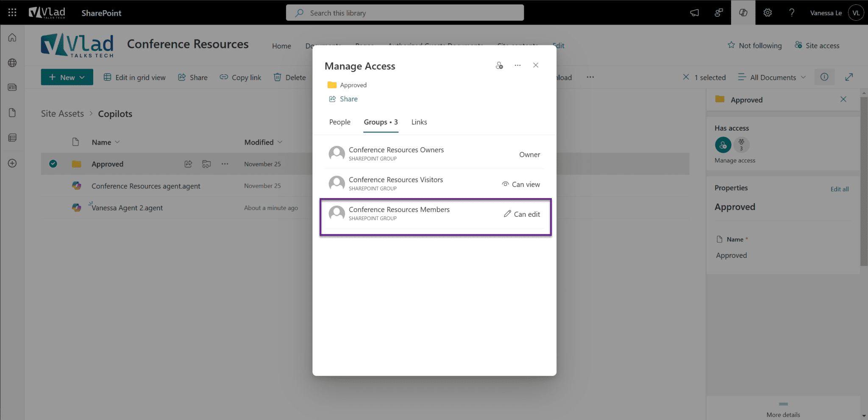Screen dimensions: 868x420
Task: Click the information panel icon near All Documents
Action: click(824, 77)
